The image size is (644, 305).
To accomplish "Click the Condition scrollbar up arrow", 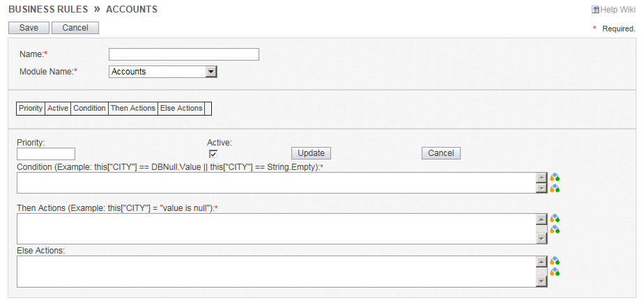I will [x=542, y=178].
